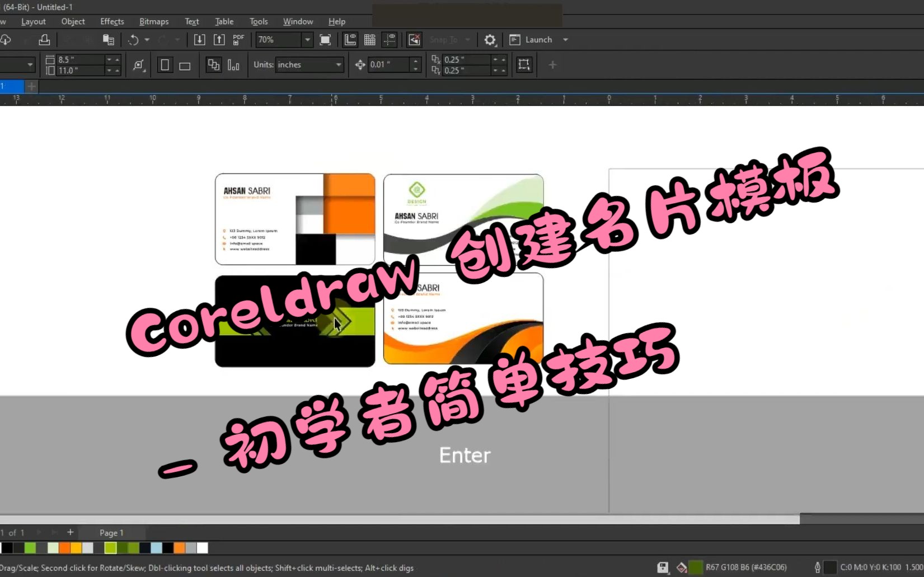Click the new document tab plus button

pos(32,86)
